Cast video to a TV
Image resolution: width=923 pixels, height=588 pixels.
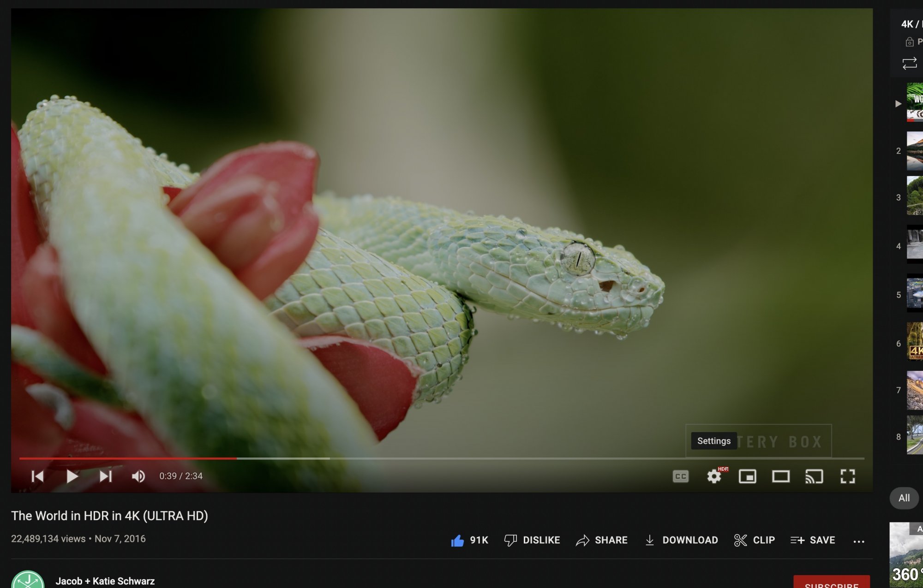(814, 476)
